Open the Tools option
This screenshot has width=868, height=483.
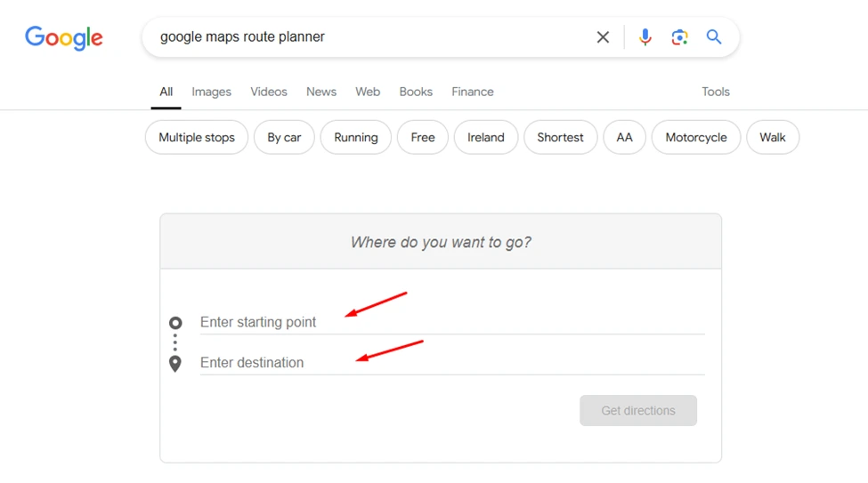point(716,92)
